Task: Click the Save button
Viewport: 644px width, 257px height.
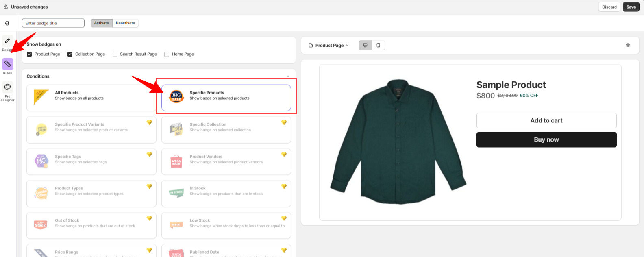Action: click(x=631, y=7)
